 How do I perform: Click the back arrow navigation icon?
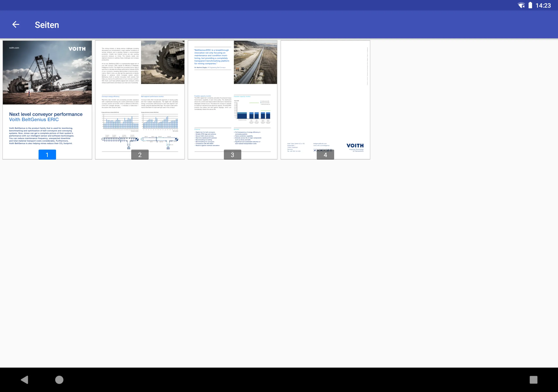pyautogui.click(x=15, y=24)
